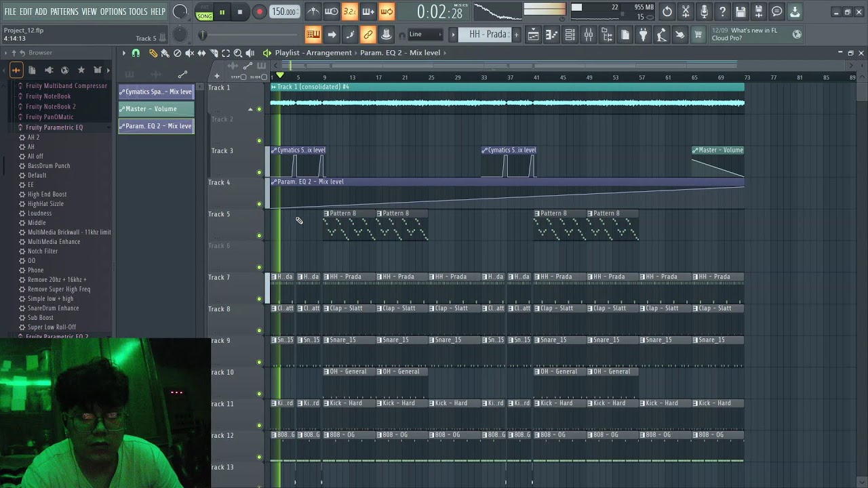Toggle the playlist snap magnet icon
Image resolution: width=868 pixels, height=488 pixels.
pyautogui.click(x=136, y=53)
